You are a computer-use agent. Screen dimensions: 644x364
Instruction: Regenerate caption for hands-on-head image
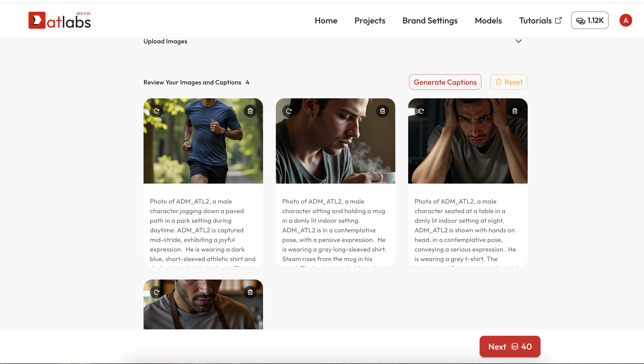tap(421, 111)
